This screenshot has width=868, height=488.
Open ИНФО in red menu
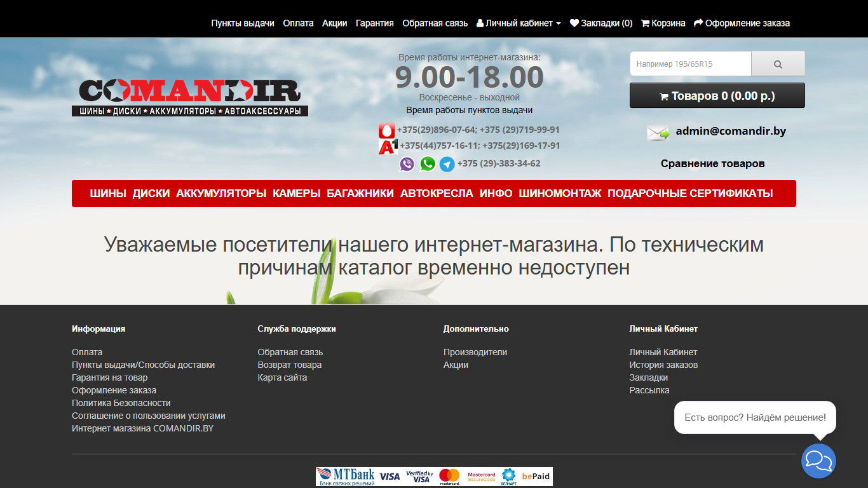496,193
